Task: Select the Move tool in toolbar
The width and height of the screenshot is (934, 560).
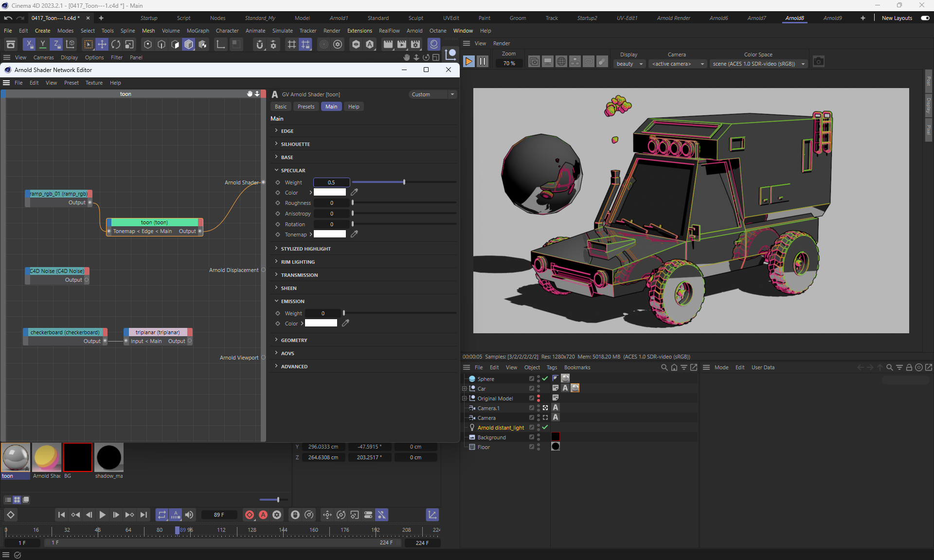Action: (x=102, y=44)
